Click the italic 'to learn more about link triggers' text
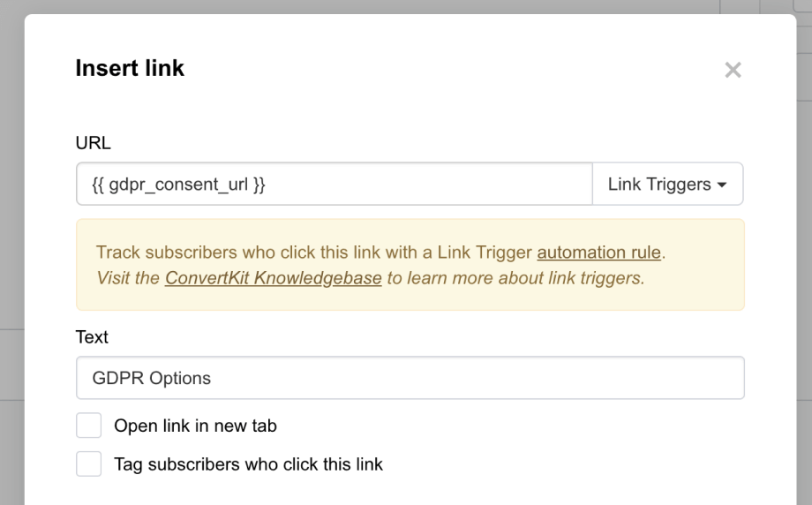Screen dimensions: 812x505 pyautogui.click(x=516, y=278)
